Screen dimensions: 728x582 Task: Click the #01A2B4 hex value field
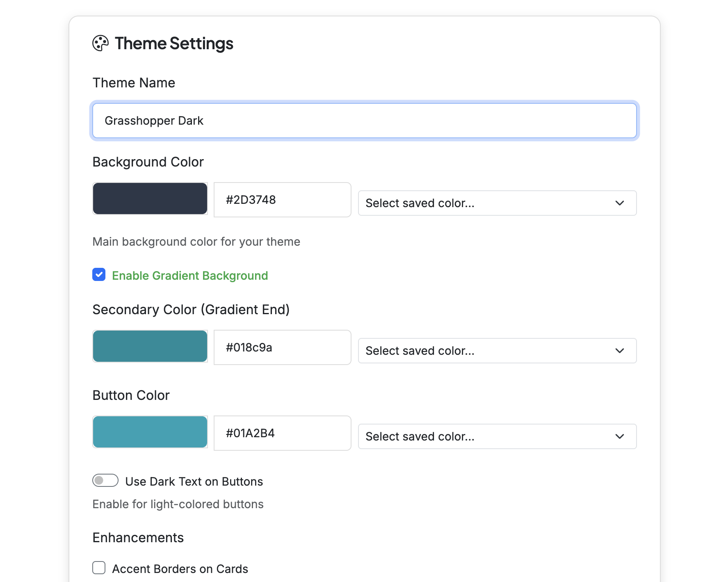point(282,433)
